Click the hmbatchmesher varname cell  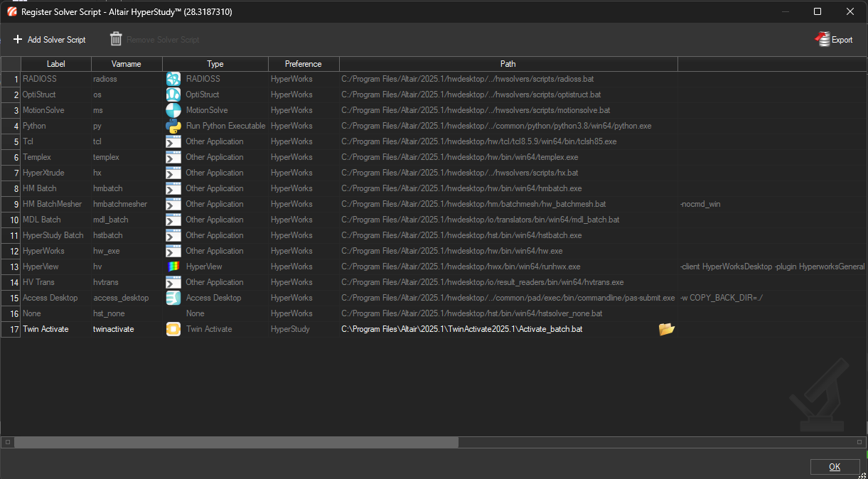(x=127, y=204)
